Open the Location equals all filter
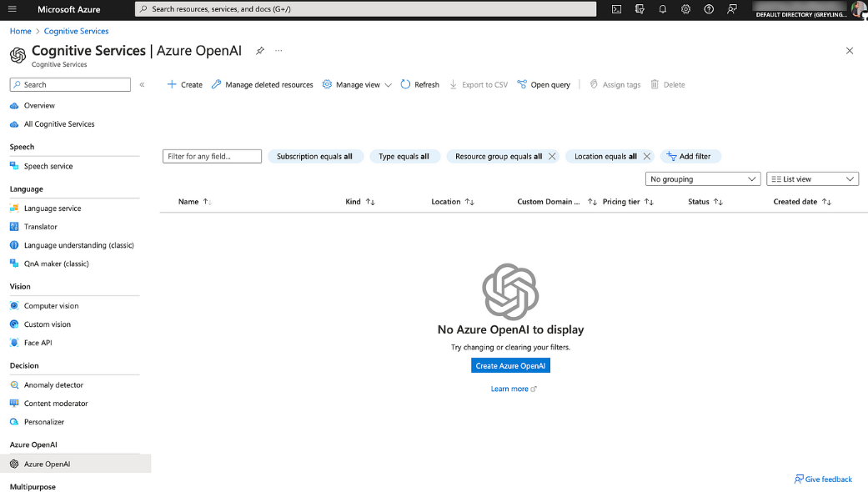This screenshot has width=868, height=492. (605, 157)
